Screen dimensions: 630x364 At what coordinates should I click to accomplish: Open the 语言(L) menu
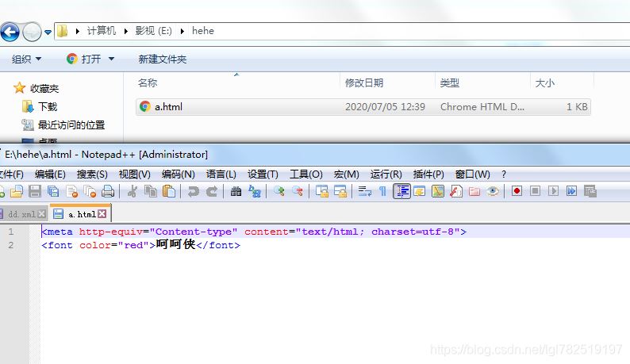point(221,174)
